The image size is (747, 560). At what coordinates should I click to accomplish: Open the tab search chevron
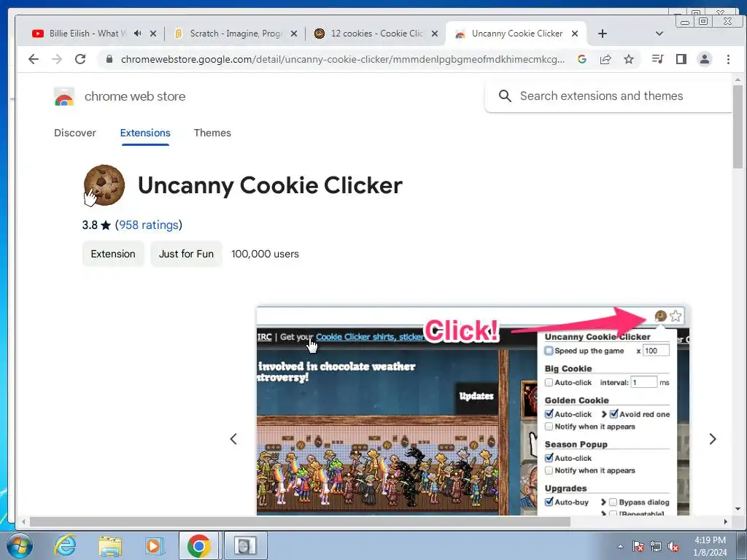click(x=659, y=34)
